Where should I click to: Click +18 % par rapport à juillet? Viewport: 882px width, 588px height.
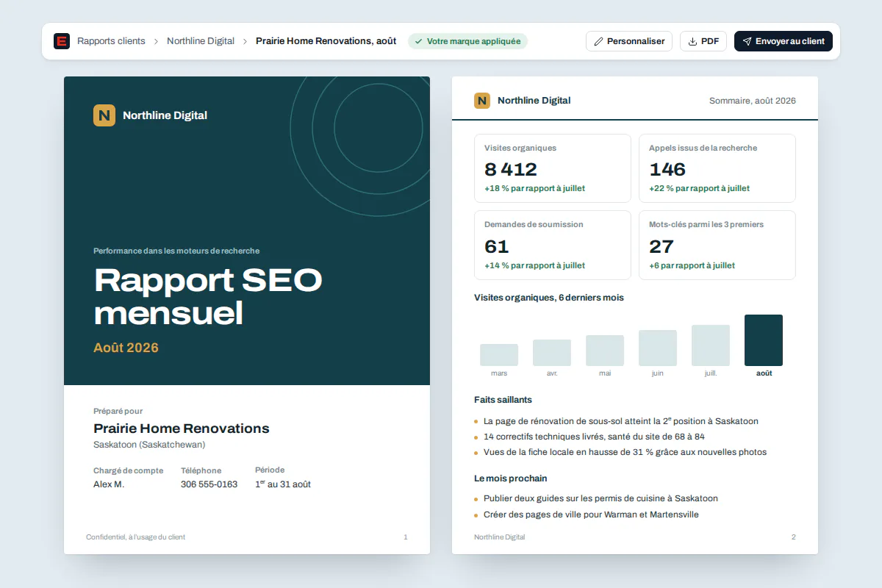[535, 188]
